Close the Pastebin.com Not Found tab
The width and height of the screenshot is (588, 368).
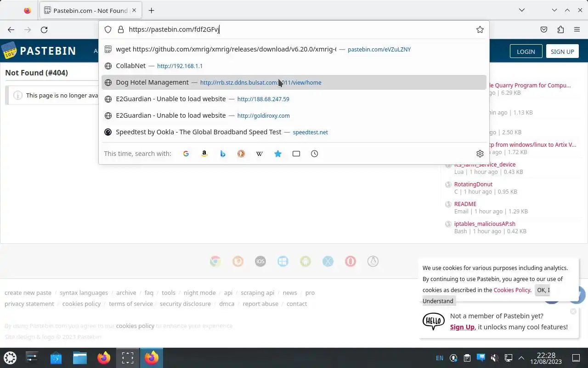[135, 10]
